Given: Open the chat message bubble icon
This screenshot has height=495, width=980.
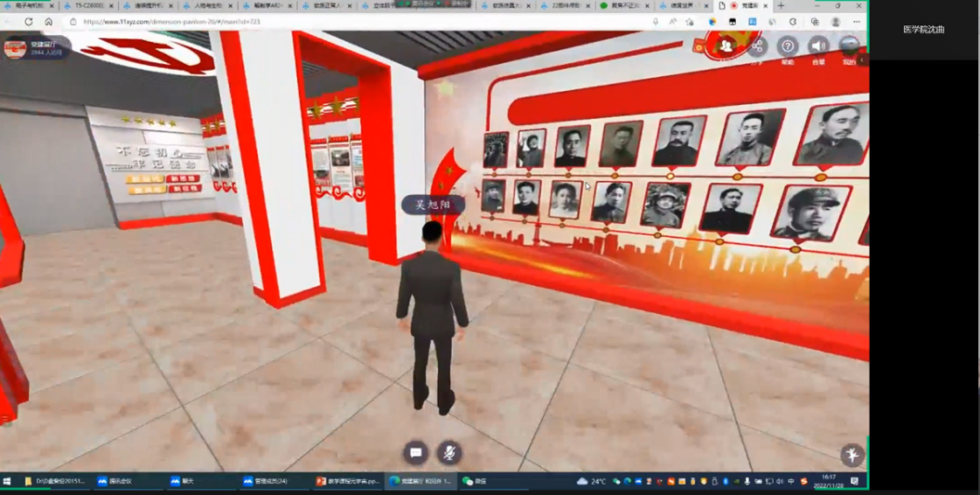Looking at the screenshot, I should tap(416, 452).
